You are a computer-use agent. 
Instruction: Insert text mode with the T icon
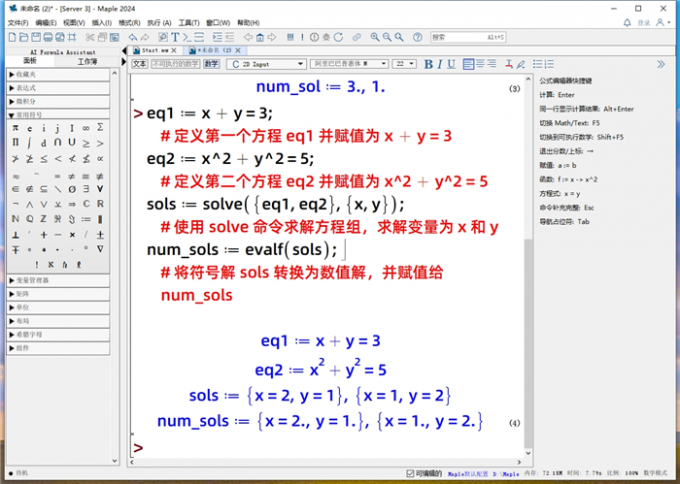(x=175, y=37)
